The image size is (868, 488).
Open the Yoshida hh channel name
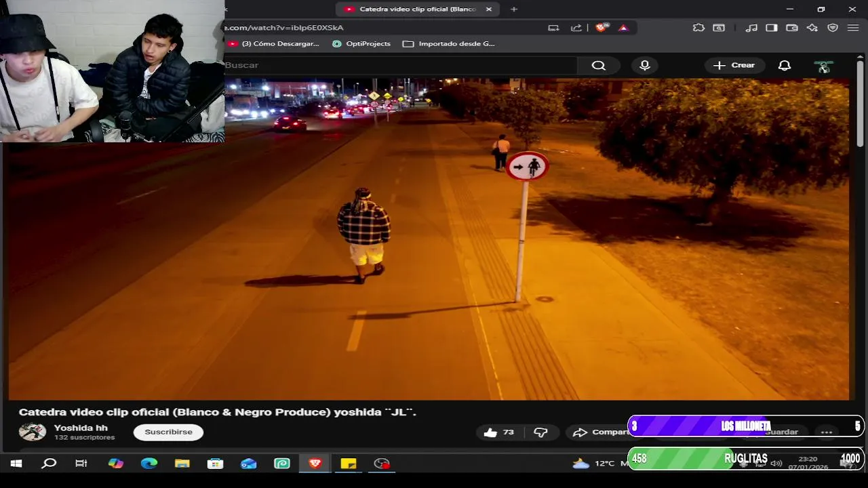[x=81, y=428]
